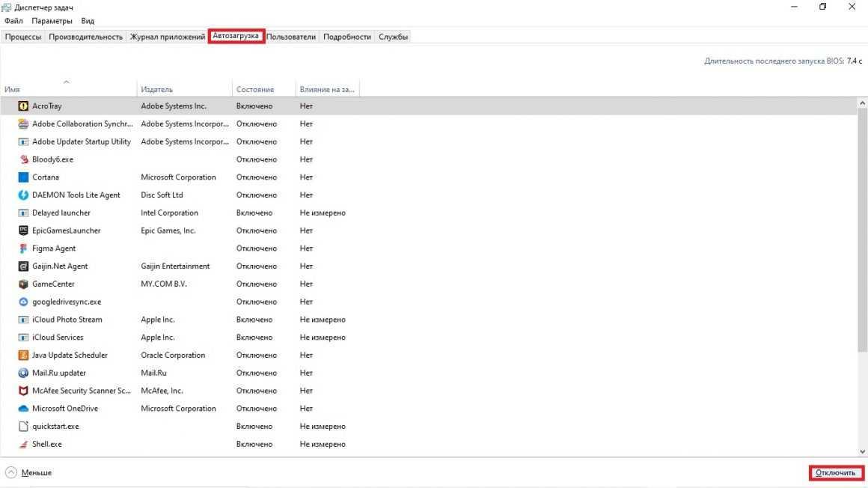Click Включено status in iCloud Services row
The width and height of the screenshot is (868, 488).
(254, 338)
